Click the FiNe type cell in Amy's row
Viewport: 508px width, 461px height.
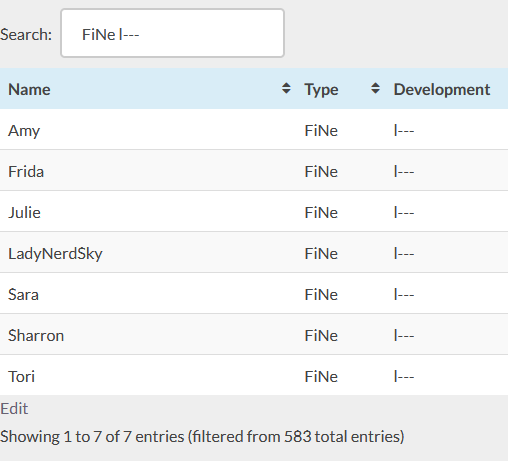[321, 130]
